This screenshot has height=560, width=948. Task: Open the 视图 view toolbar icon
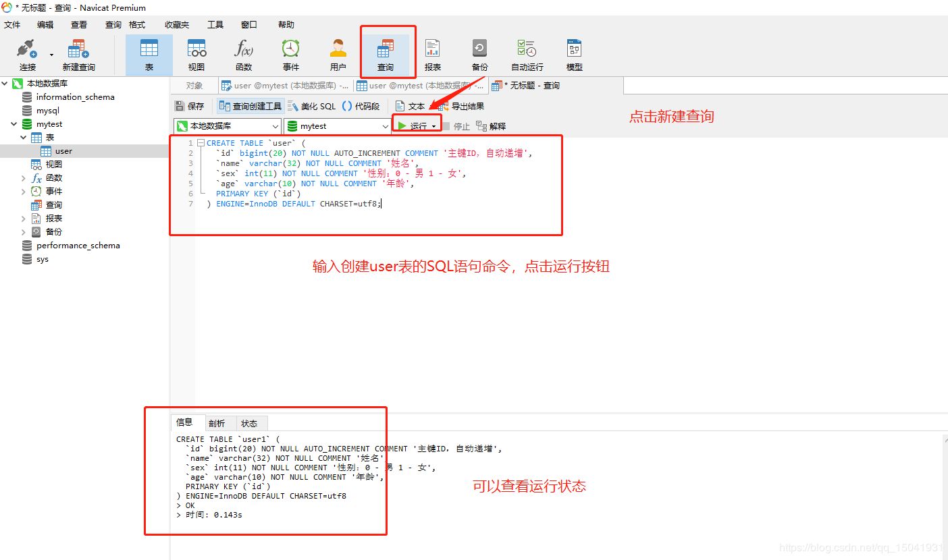point(196,55)
